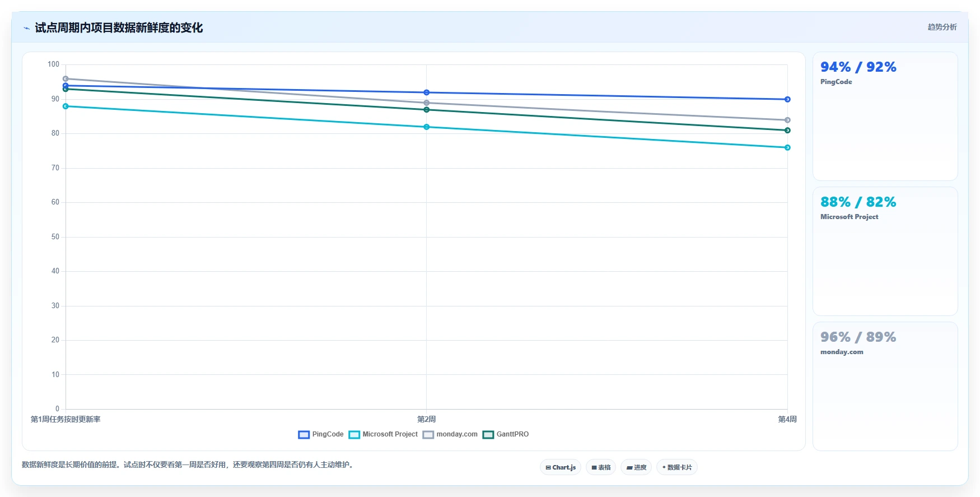Open monday.com 96% / 89% stat card
980x497 pixels.
[x=885, y=386]
